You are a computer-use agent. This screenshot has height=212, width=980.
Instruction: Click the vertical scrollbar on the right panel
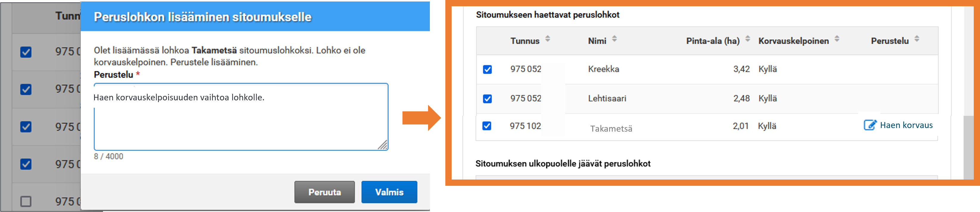(968, 145)
